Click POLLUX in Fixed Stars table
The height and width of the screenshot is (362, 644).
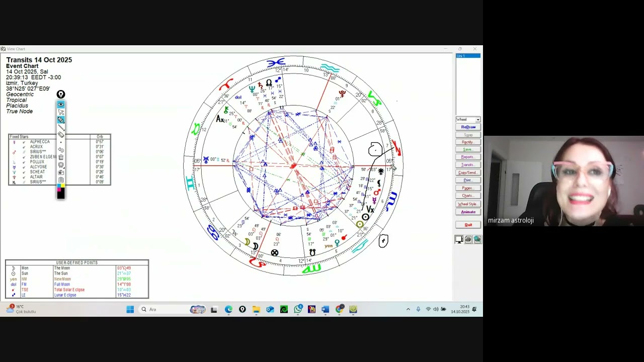point(37,162)
